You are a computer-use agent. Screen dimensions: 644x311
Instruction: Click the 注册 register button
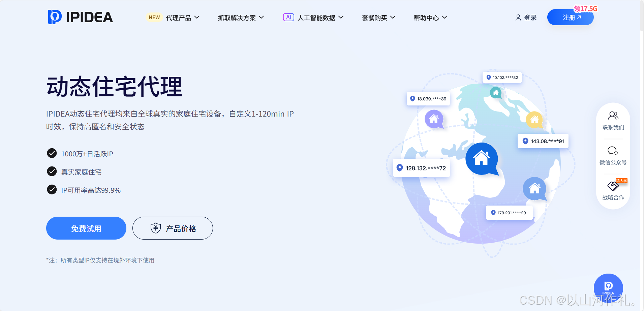tap(570, 17)
